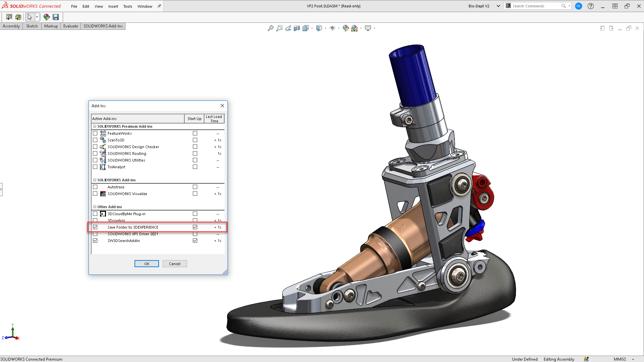Click the Previous View icon
Image resolution: width=644 pixels, height=362 pixels.
tap(288, 28)
